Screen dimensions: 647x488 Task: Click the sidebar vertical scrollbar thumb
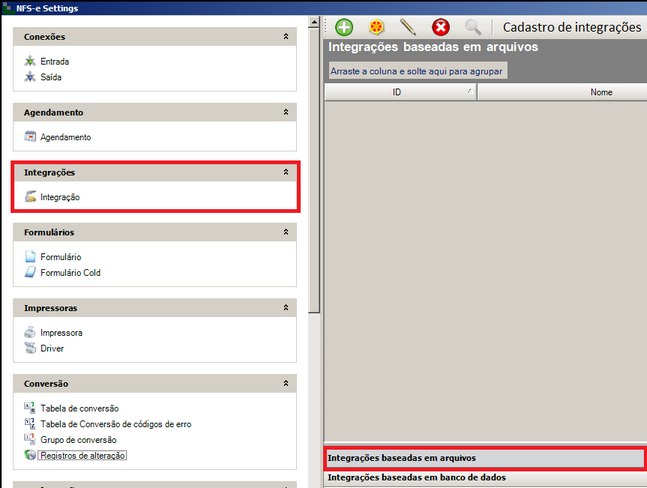tap(314, 170)
